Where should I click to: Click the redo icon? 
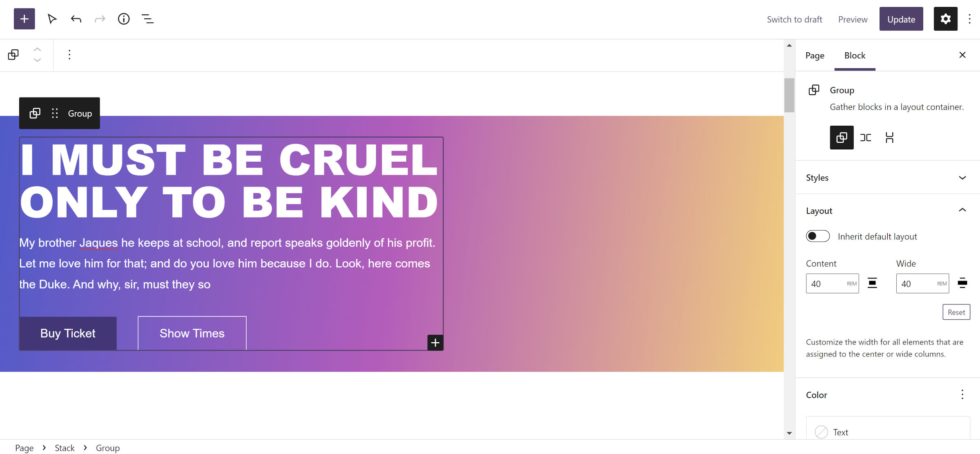(x=99, y=18)
